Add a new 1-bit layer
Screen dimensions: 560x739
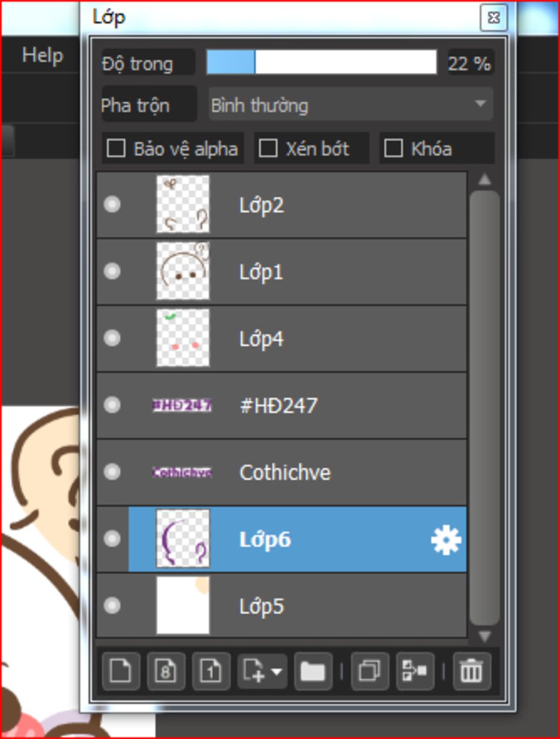pyautogui.click(x=211, y=671)
